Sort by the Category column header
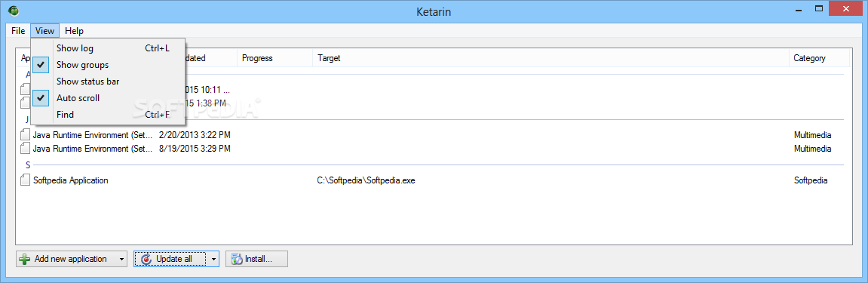 point(819,58)
